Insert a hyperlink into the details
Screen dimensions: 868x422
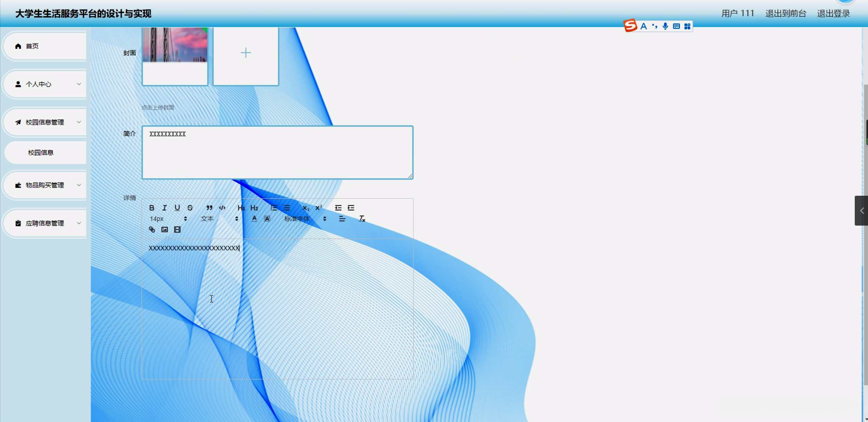(152, 230)
